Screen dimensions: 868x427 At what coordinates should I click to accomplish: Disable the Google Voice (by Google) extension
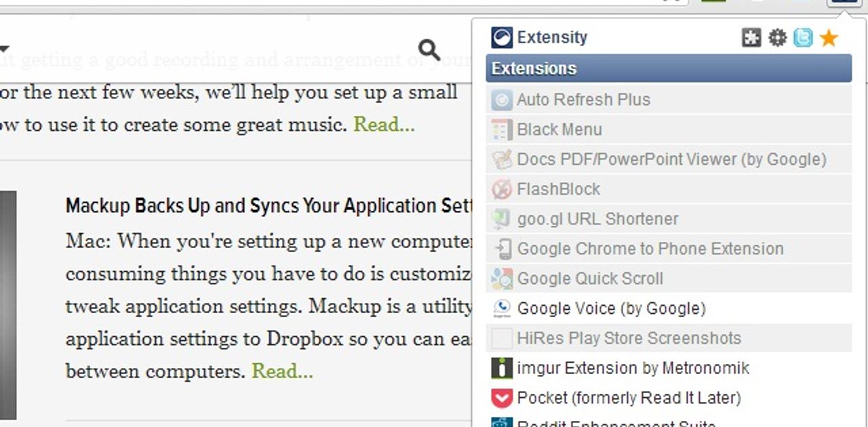coord(612,308)
